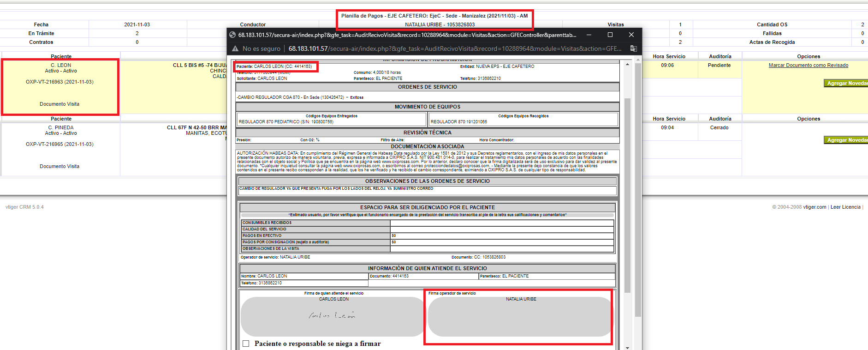
Task: Click the 'Planilla de Pagos - EJE CAFETERO' title
Action: (x=434, y=16)
